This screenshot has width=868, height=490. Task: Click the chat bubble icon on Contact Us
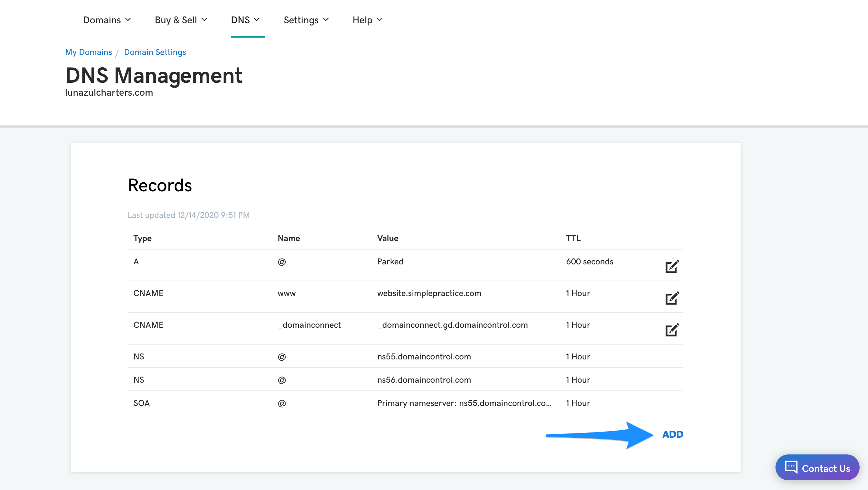pyautogui.click(x=791, y=467)
